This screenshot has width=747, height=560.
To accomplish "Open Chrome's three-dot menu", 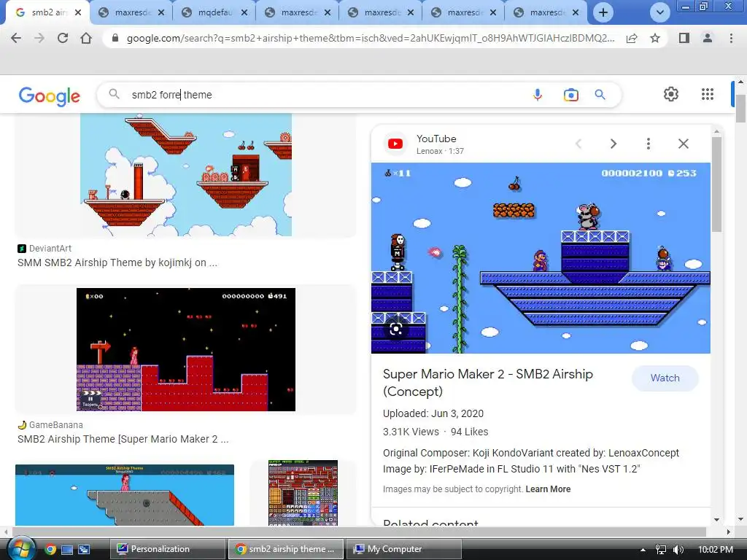I will click(x=731, y=38).
